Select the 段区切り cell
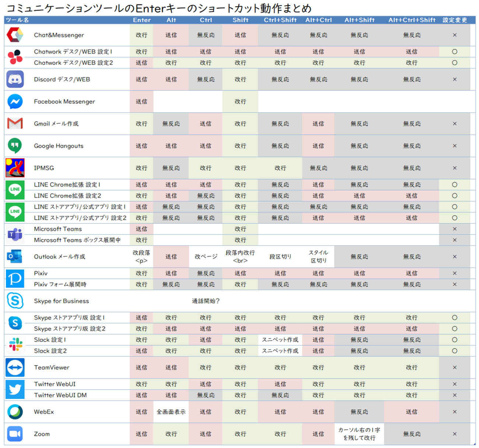The height and width of the screenshot is (448, 479). [x=280, y=256]
